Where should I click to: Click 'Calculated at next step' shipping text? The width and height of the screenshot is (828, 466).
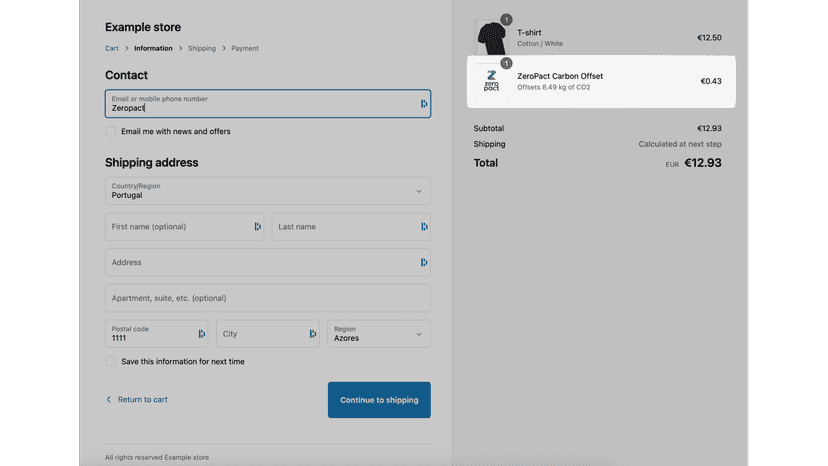coord(680,144)
